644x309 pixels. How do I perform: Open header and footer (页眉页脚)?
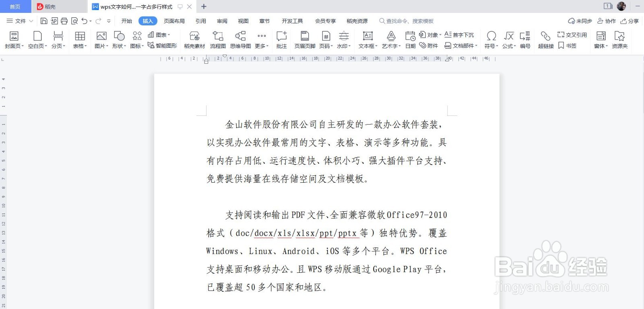(x=305, y=40)
